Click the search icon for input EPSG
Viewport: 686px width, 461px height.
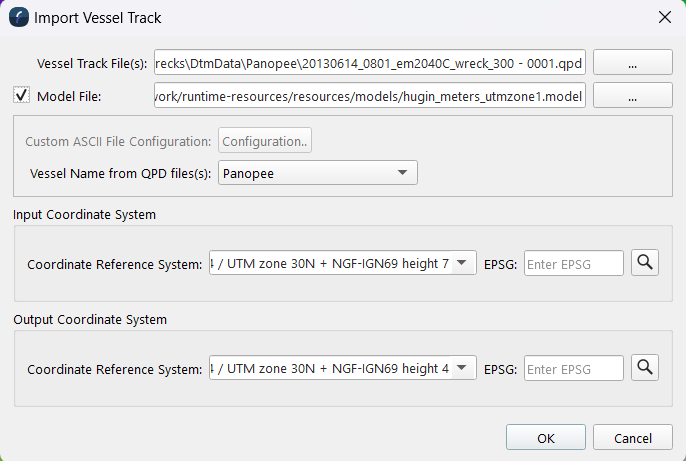coord(647,263)
